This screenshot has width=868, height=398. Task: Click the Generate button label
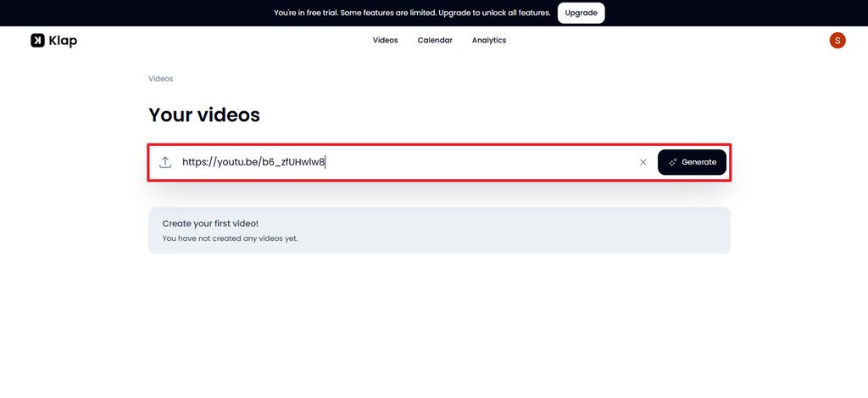(698, 162)
